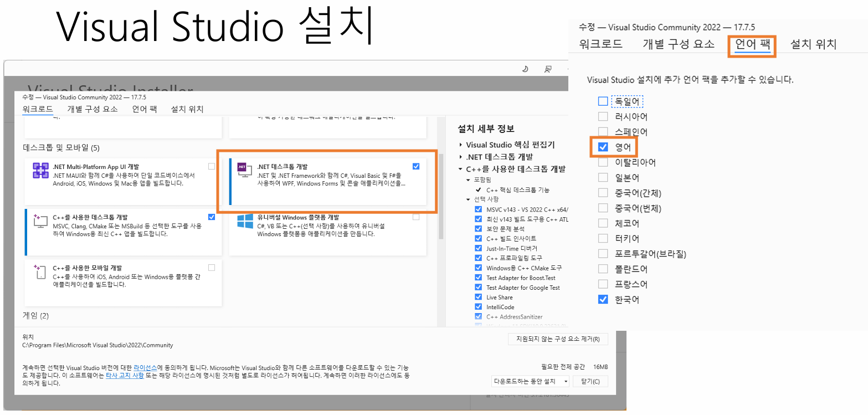The image size is (868, 415).
Task: Click the 데스크톱 및 모바일 (5) heading
Action: tap(61, 147)
